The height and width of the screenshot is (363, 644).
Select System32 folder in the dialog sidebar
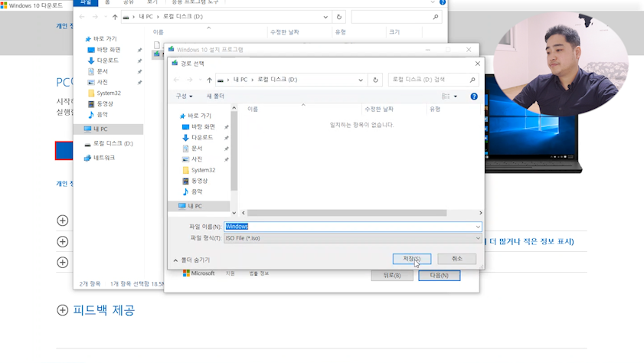click(x=203, y=170)
